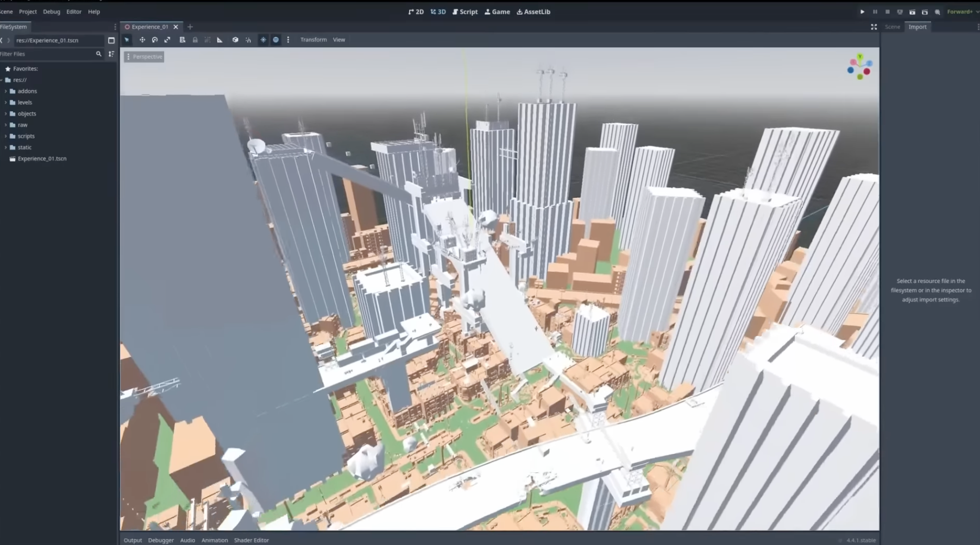980x545 pixels.
Task: Toggle distraction-free mode expand icon
Action: click(874, 27)
